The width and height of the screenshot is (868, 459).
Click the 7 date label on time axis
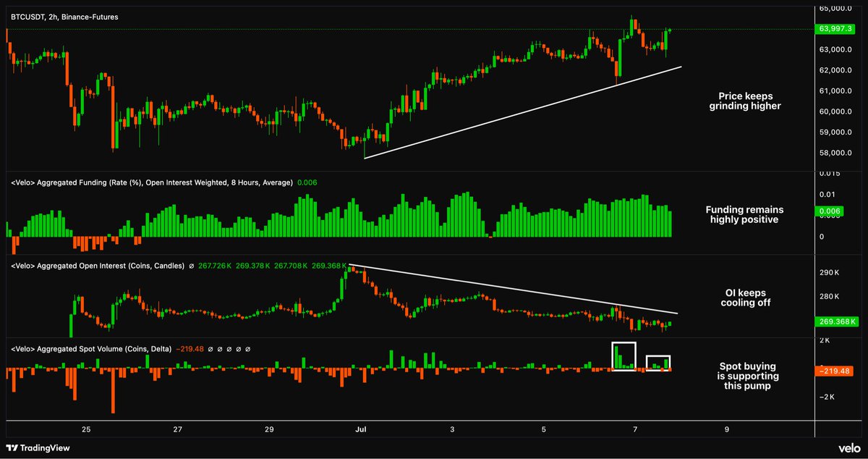point(634,429)
